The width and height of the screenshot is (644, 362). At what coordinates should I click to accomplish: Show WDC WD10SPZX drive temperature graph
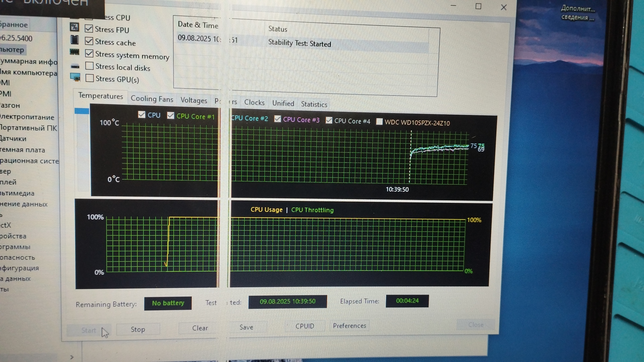tap(379, 122)
